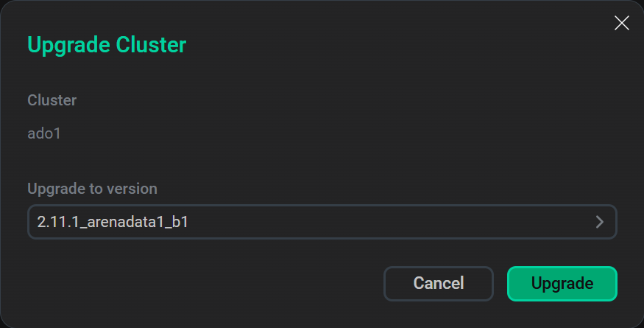Dismiss the dialog using the X
Image resolution: width=644 pixels, height=328 pixels.
point(621,24)
